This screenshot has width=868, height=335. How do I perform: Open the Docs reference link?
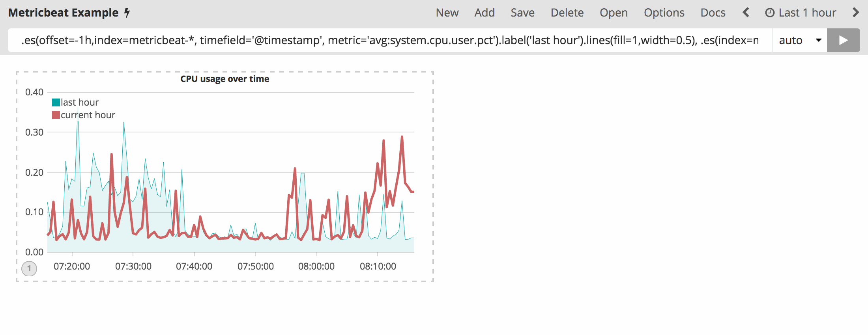713,13
